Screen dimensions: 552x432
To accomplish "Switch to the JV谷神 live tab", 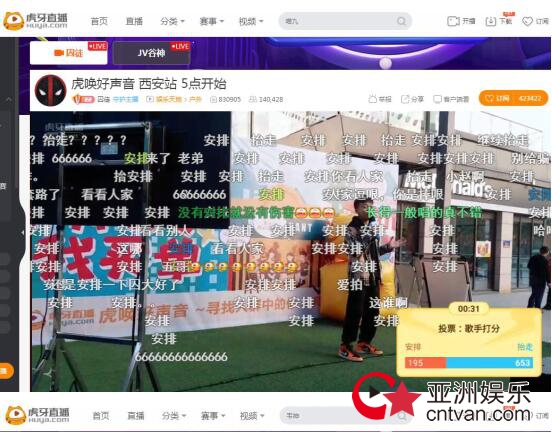I will click(x=151, y=53).
